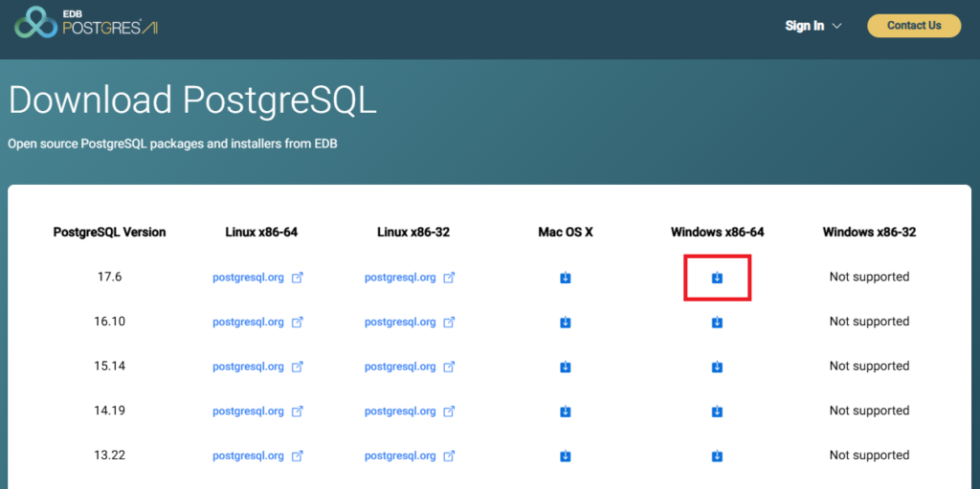980x489 pixels.
Task: Click external link icon for 17.6 Linux x86-64
Action: (x=298, y=278)
